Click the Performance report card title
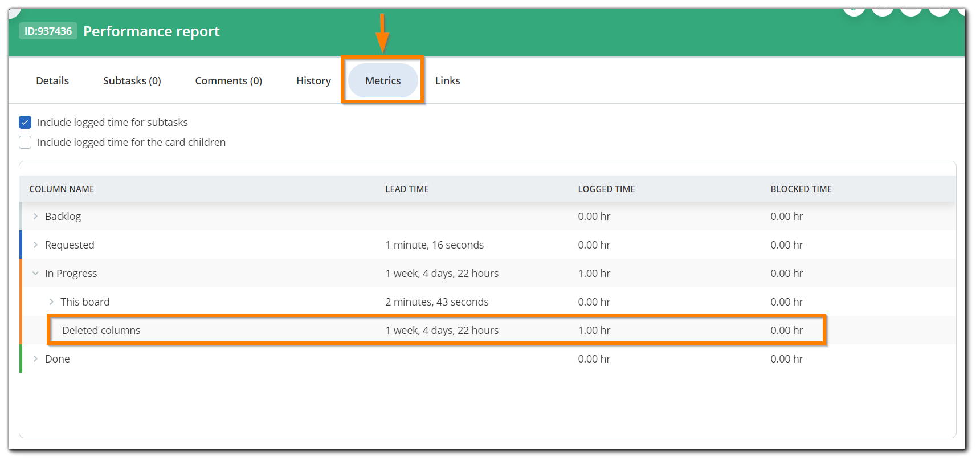Viewport: 980px width, 464px height. click(152, 31)
